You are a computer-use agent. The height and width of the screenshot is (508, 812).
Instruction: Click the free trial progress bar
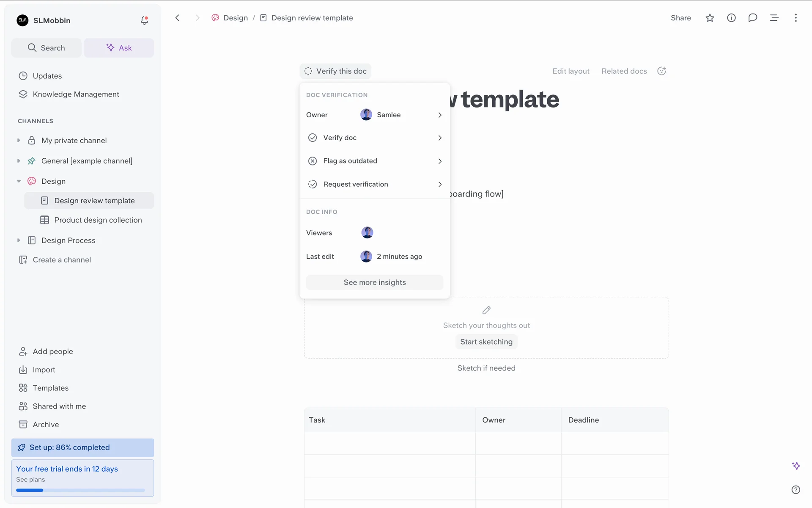click(x=80, y=490)
